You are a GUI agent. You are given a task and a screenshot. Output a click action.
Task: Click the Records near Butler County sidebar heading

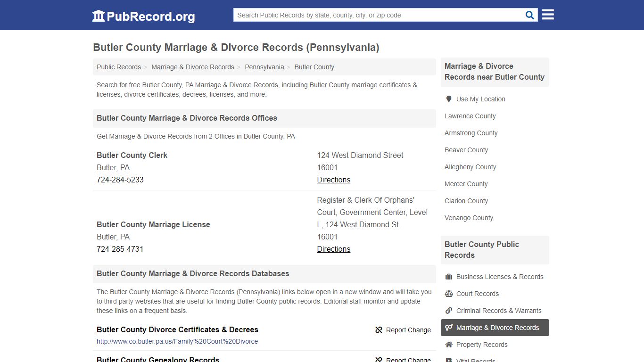(x=495, y=72)
